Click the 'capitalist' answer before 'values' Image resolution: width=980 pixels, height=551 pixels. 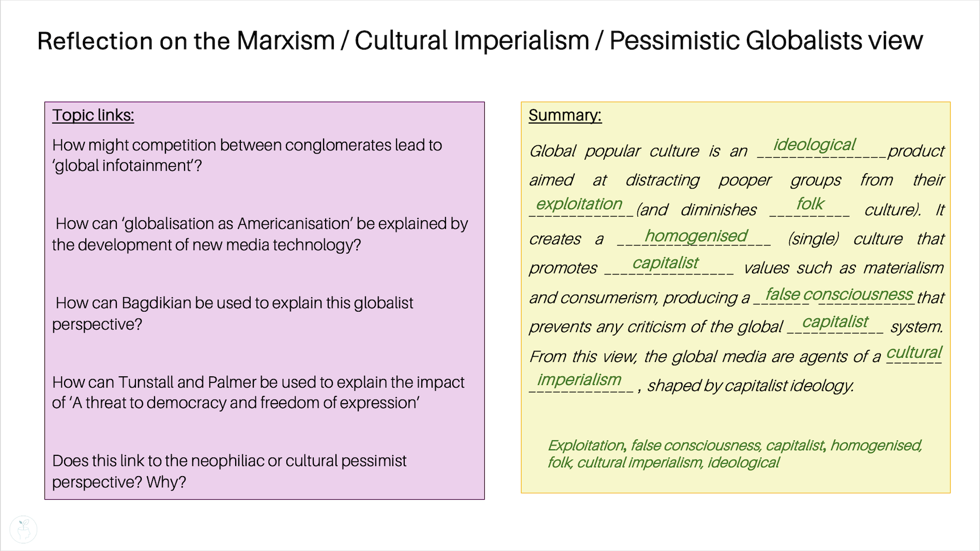(x=665, y=263)
